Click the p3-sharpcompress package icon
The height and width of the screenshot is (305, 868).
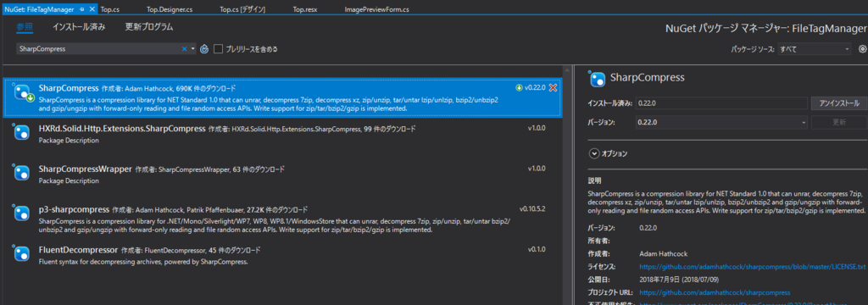click(21, 213)
